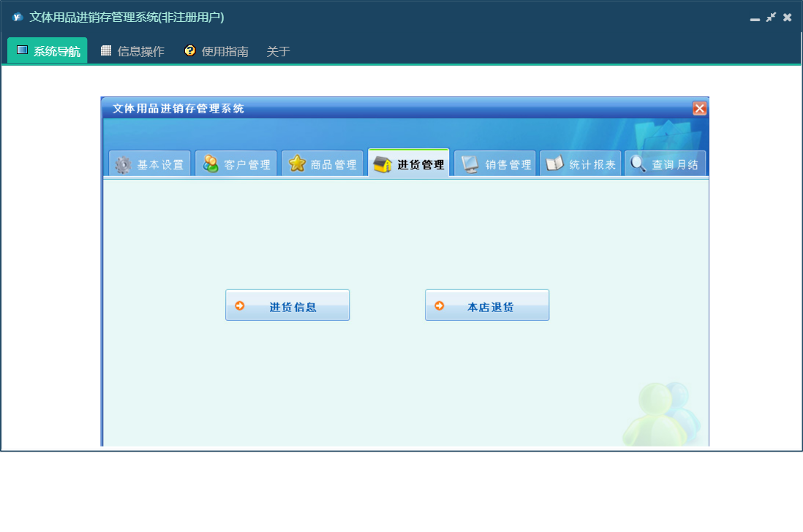803x532 pixels.
Task: Click the question mark icon beside 使用指南
Action: click(190, 50)
